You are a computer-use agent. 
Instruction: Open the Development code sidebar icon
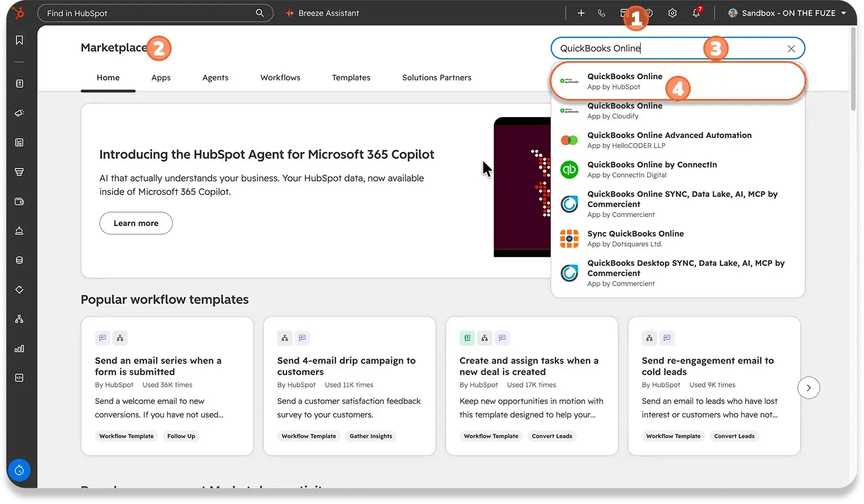tap(19, 378)
